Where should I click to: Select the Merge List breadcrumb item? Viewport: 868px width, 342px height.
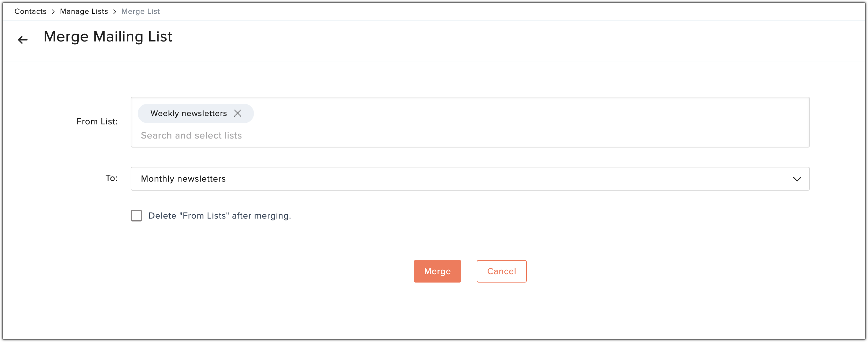click(141, 12)
